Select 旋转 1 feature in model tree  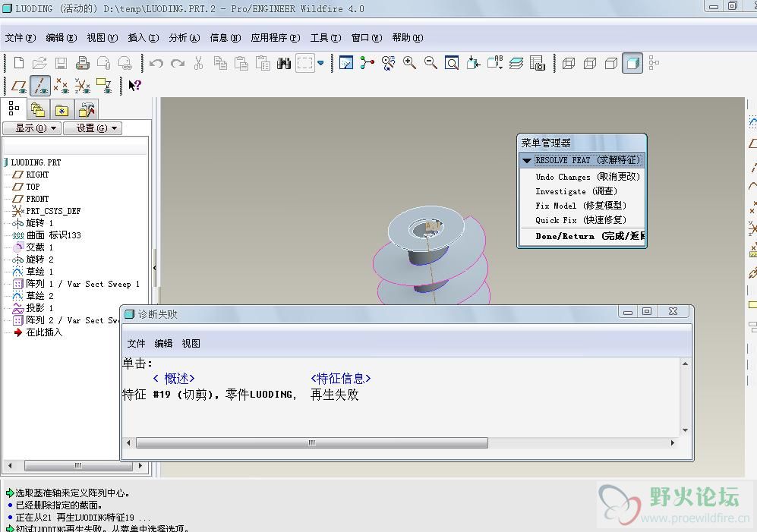[x=39, y=223]
